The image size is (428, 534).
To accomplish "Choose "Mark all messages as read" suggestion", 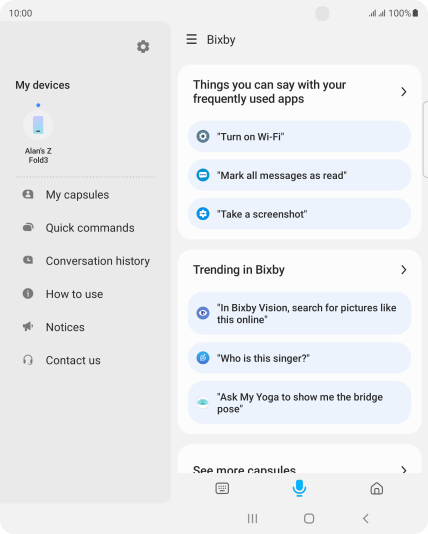I will [x=299, y=175].
